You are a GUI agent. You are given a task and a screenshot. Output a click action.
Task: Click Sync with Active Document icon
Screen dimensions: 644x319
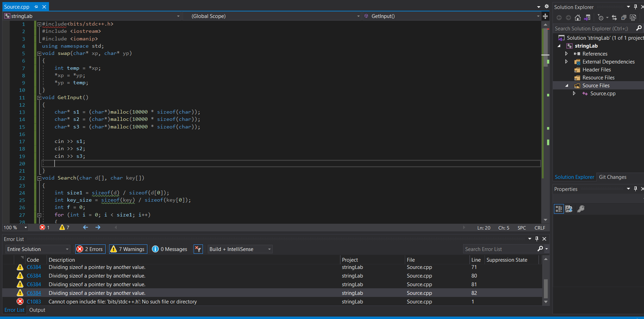tap(614, 18)
